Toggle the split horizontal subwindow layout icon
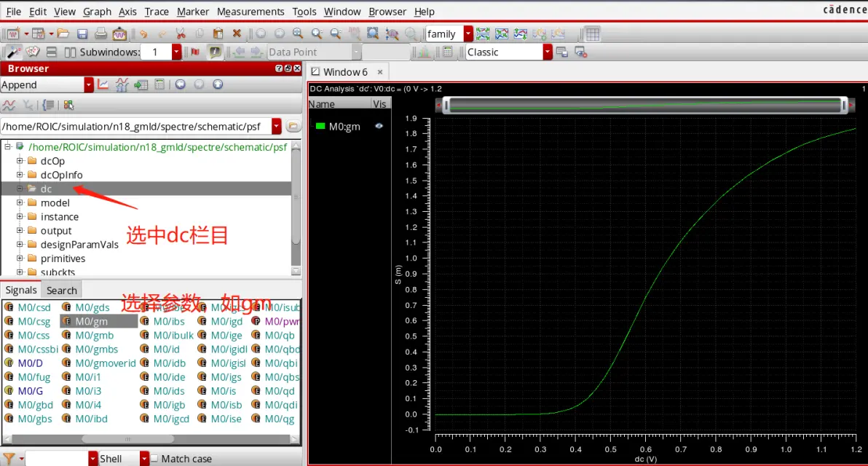The image size is (868, 466). 52,52
